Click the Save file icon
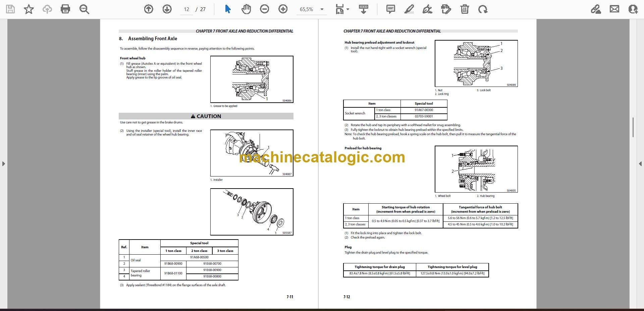Viewport: 644px width, 311px height. pos(10,9)
